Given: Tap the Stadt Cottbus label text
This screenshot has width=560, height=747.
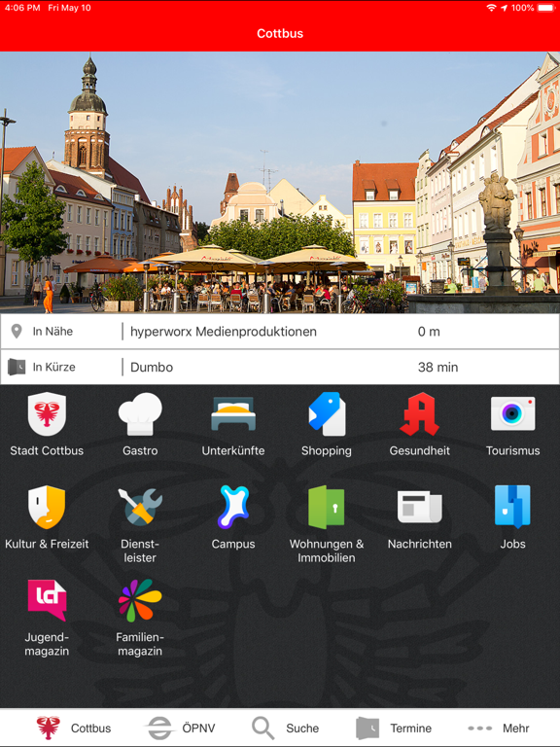Looking at the screenshot, I should [47, 450].
